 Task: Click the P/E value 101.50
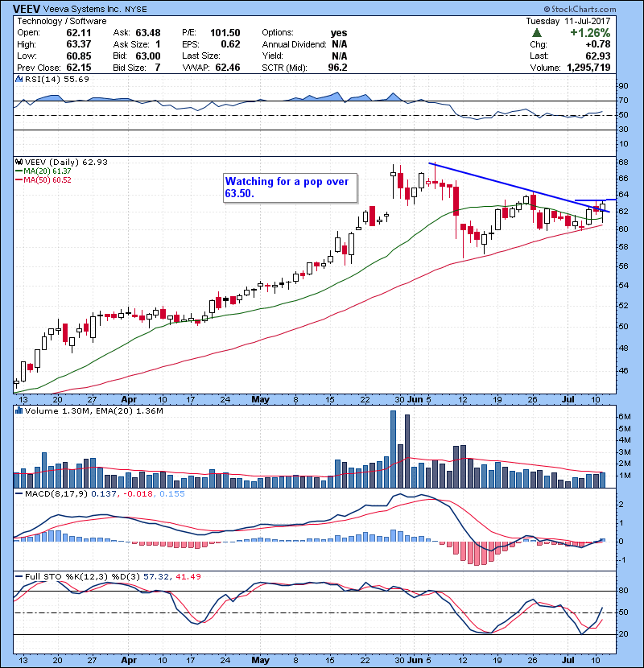coord(225,33)
